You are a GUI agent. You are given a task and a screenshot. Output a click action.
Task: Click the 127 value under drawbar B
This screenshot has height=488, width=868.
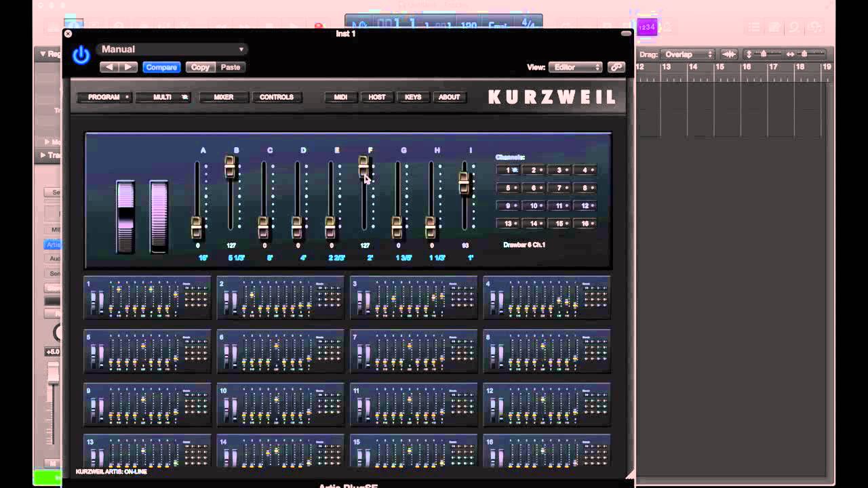tap(231, 245)
